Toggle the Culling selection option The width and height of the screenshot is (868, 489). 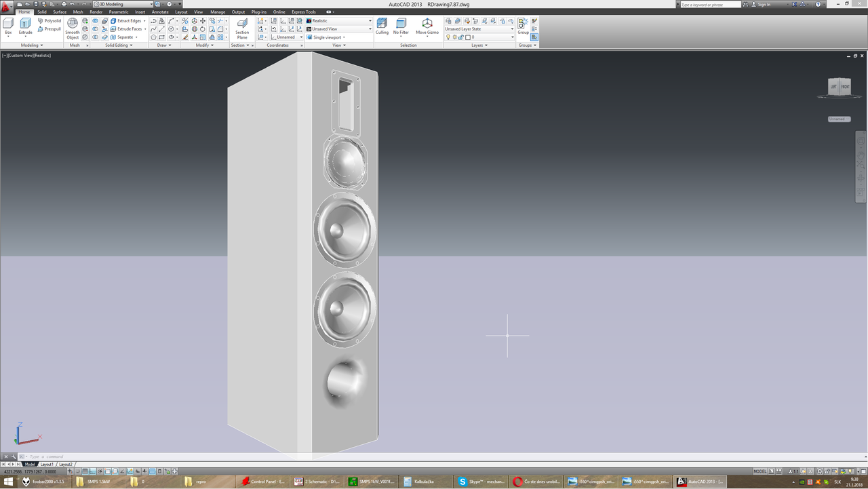click(x=382, y=26)
